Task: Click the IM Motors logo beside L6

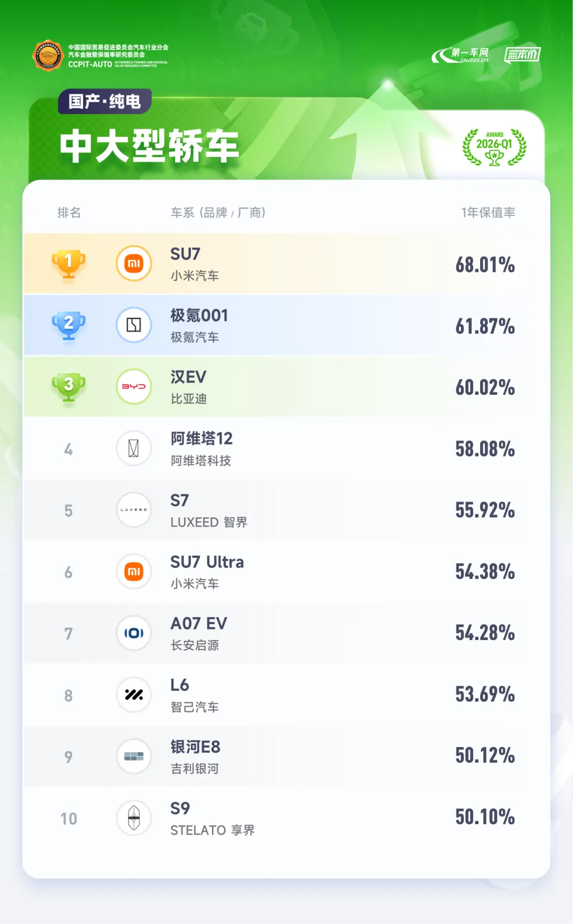Action: [134, 694]
